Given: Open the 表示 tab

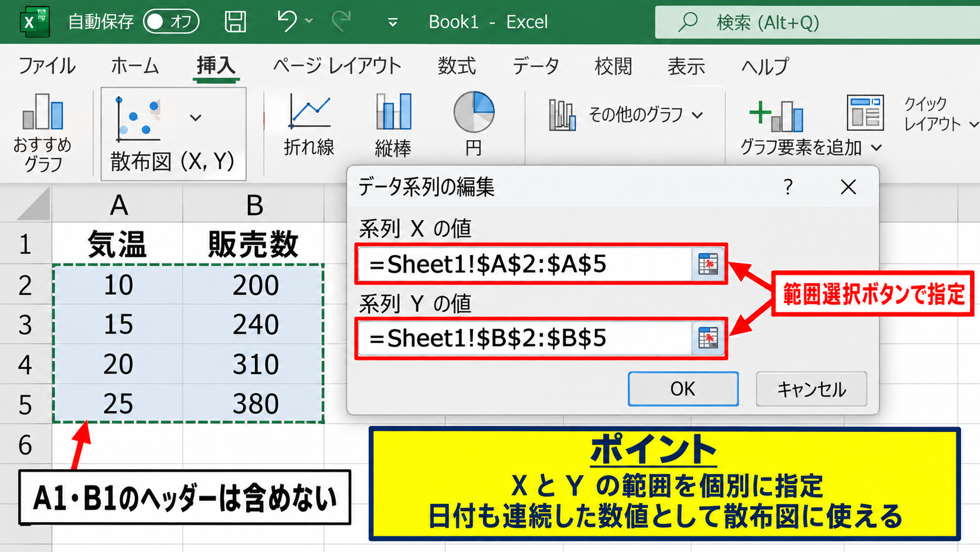Looking at the screenshot, I should coord(686,66).
